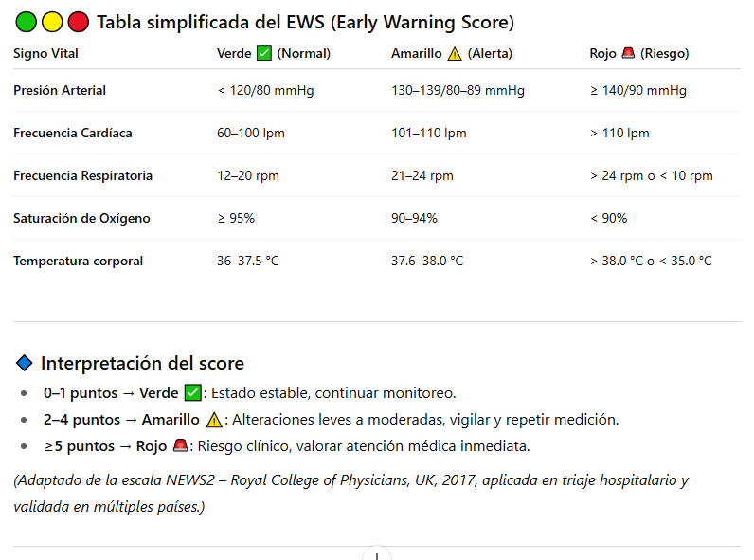Screen dimensions: 754x560
Task: Click the Temperatura corporal row label
Action: (78, 262)
